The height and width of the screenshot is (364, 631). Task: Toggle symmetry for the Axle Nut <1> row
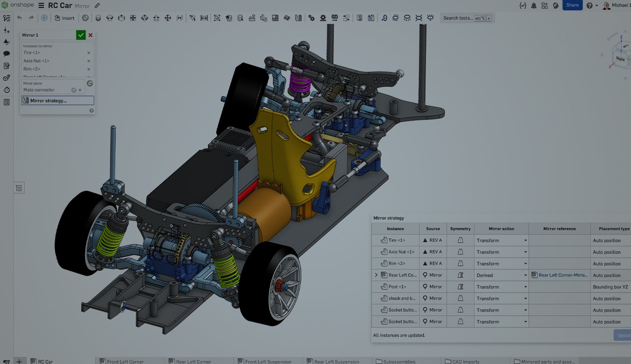[x=460, y=252]
